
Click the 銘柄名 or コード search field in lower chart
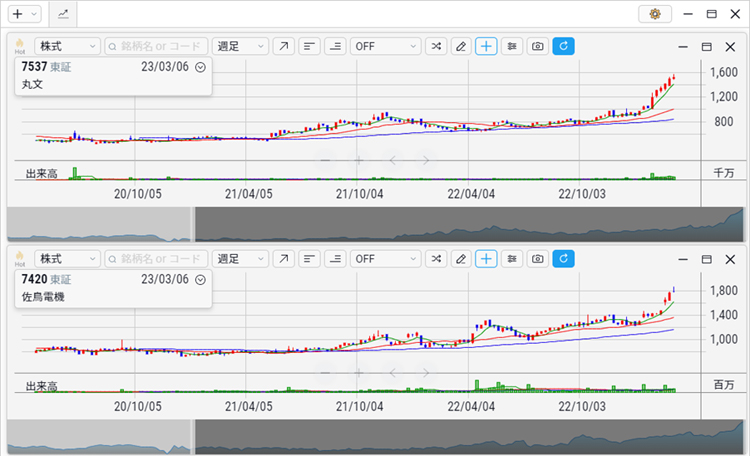coord(156,258)
